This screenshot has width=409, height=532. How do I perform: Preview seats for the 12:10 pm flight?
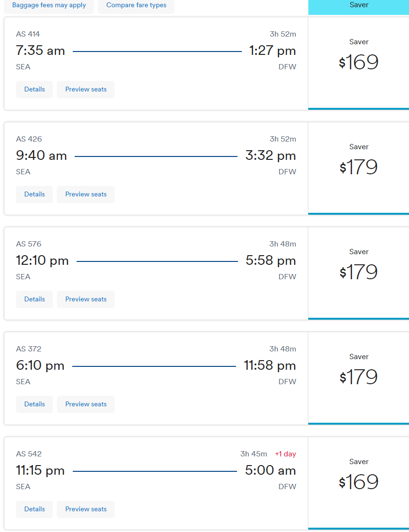86,299
